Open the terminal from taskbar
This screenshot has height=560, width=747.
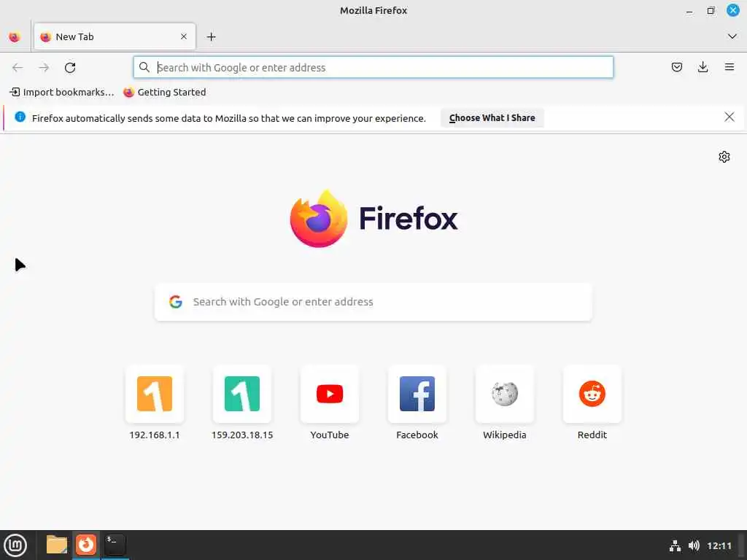pyautogui.click(x=115, y=545)
